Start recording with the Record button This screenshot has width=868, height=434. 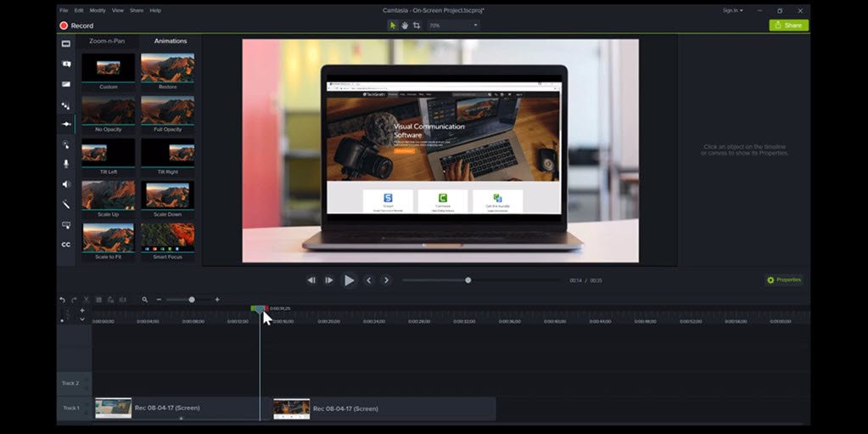76,25
